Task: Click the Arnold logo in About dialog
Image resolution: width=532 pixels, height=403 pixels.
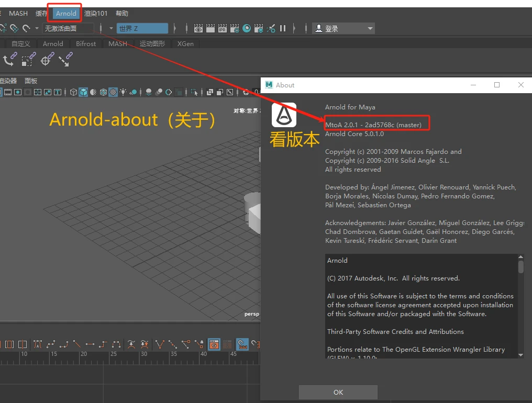Action: pyautogui.click(x=284, y=115)
